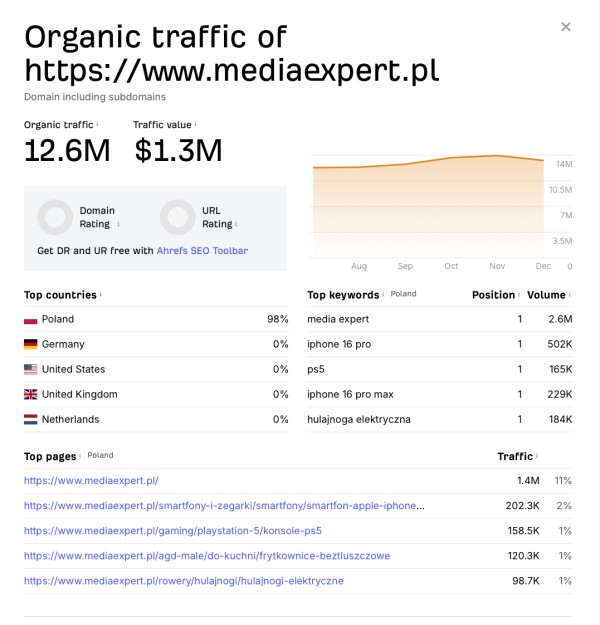Click the Poland tag next to Top keywords
The height and width of the screenshot is (625, 600).
(x=403, y=294)
